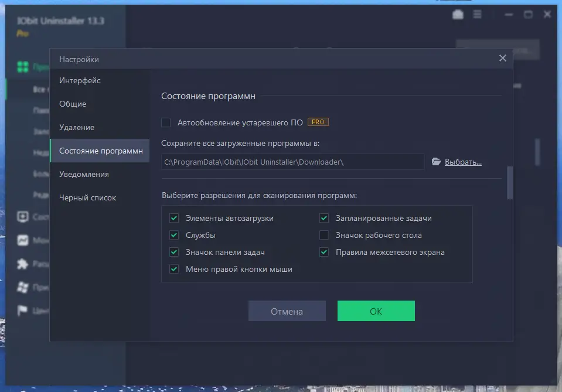Click the flag icon in the sidebar
562x392 pixels.
click(x=22, y=311)
